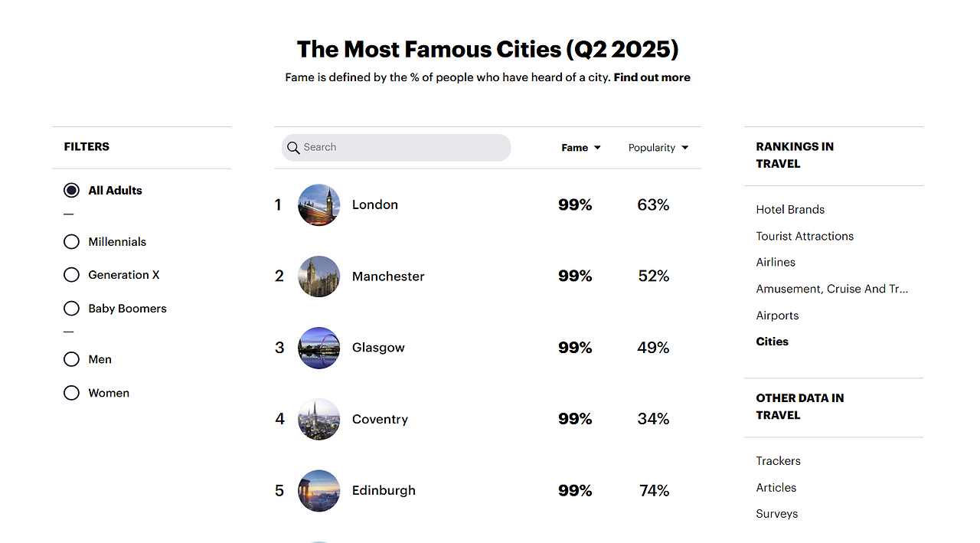Screen dimensions: 980x543
Task: Open the Trackers data page
Action: (x=778, y=461)
